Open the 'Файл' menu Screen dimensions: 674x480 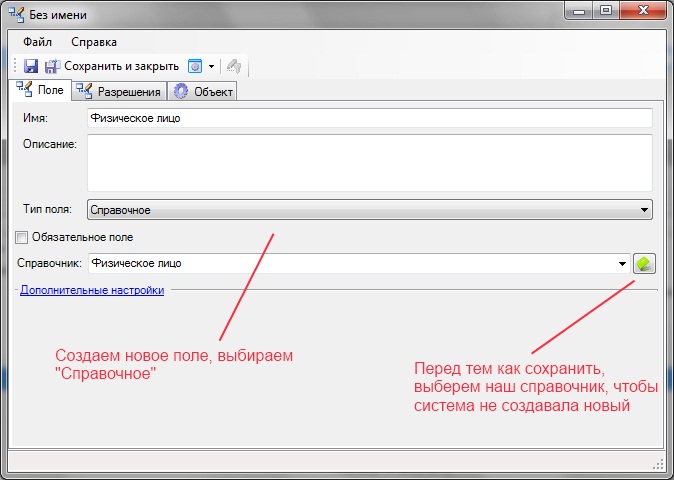[37, 42]
